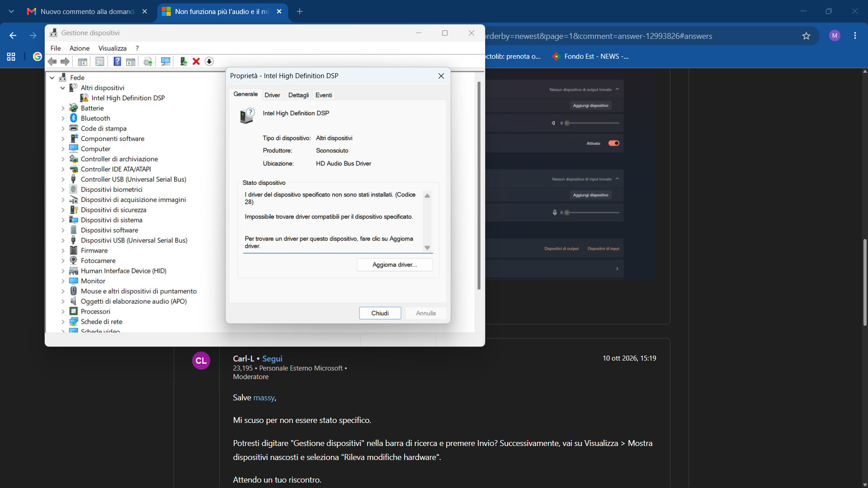Open the Eventi tab in properties dialog
This screenshot has height=488, width=868.
pos(324,95)
